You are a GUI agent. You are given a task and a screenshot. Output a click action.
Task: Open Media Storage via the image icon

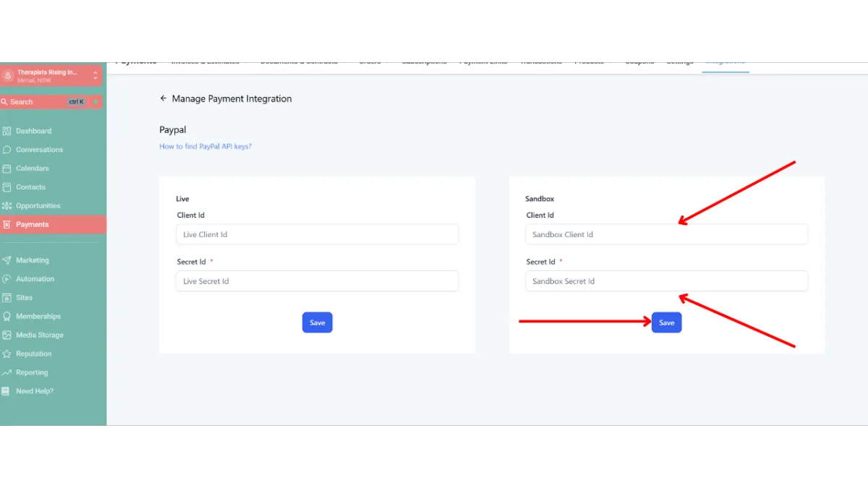[x=7, y=335]
